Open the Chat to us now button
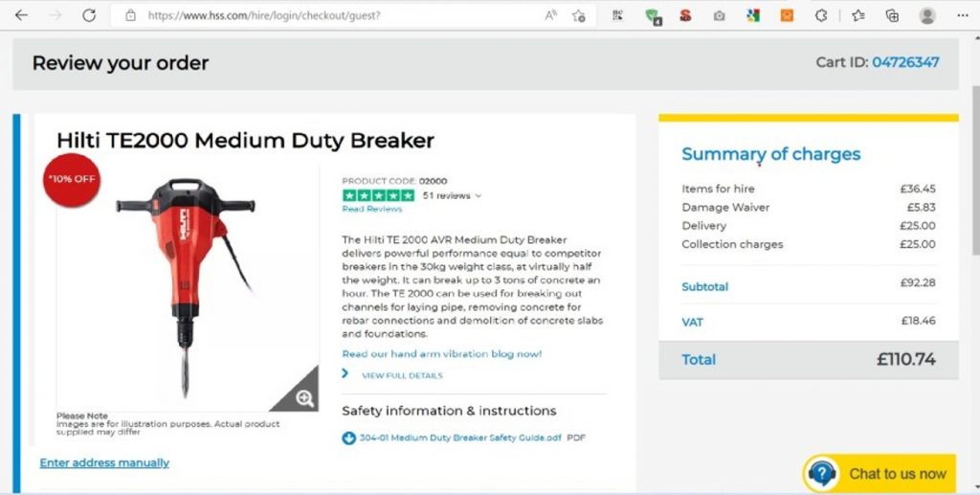The width and height of the screenshot is (980, 495). (x=880, y=473)
